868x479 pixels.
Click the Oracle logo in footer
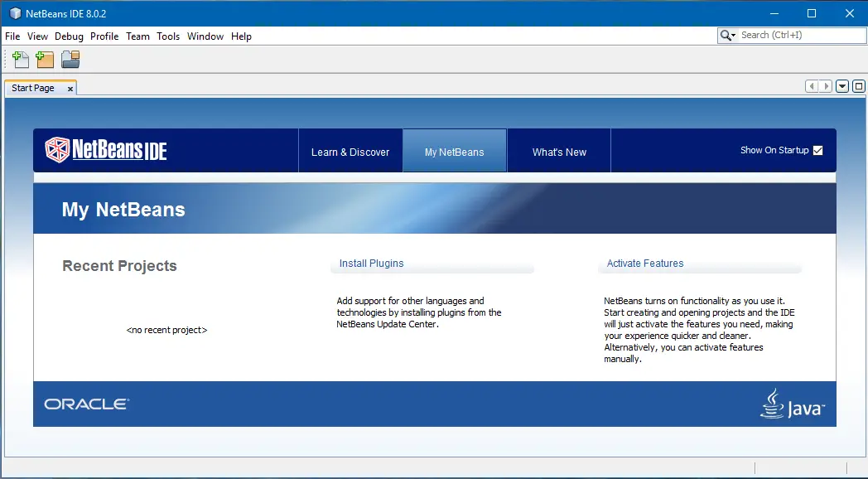(87, 404)
